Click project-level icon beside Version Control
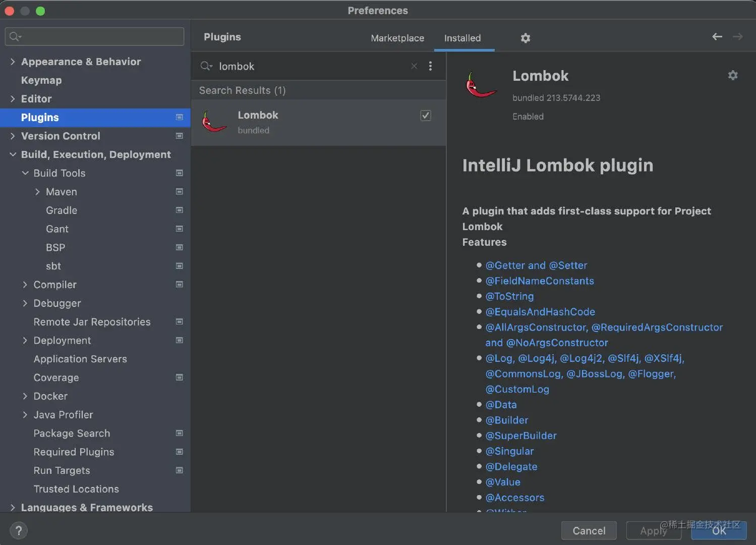756x545 pixels. [179, 136]
